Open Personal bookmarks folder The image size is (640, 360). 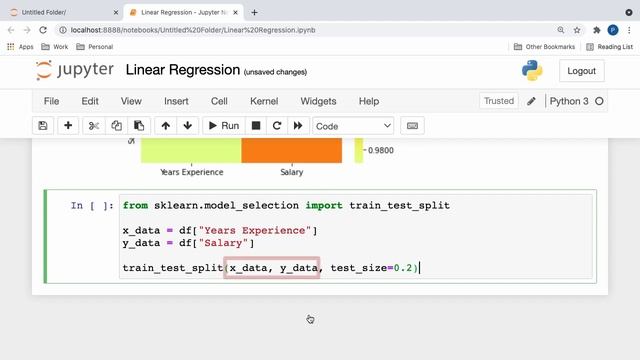(x=95, y=47)
